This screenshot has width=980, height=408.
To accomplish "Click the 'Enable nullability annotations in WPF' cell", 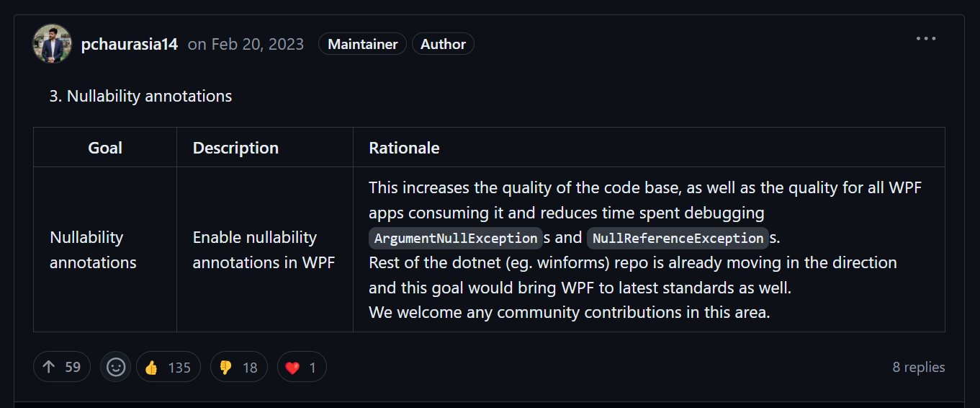I will tap(265, 249).
